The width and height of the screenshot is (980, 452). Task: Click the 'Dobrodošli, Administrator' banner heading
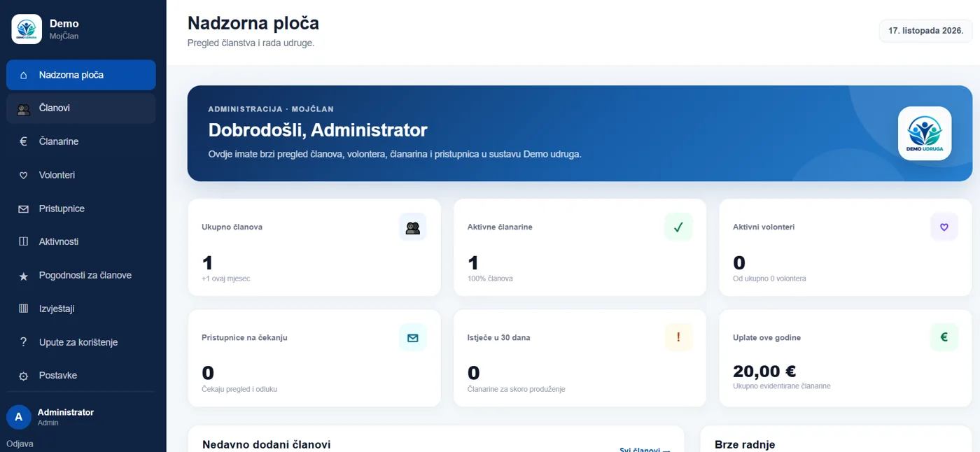(318, 129)
